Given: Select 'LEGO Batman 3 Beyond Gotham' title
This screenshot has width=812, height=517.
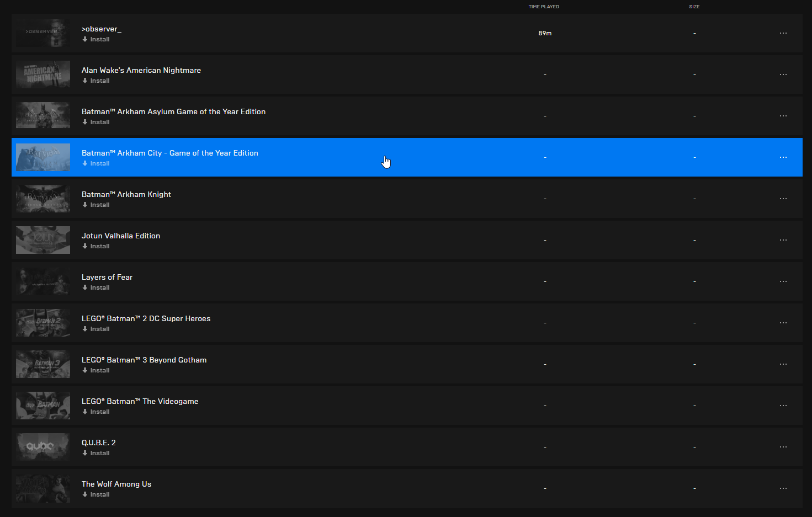Looking at the screenshot, I should pyautogui.click(x=144, y=360).
